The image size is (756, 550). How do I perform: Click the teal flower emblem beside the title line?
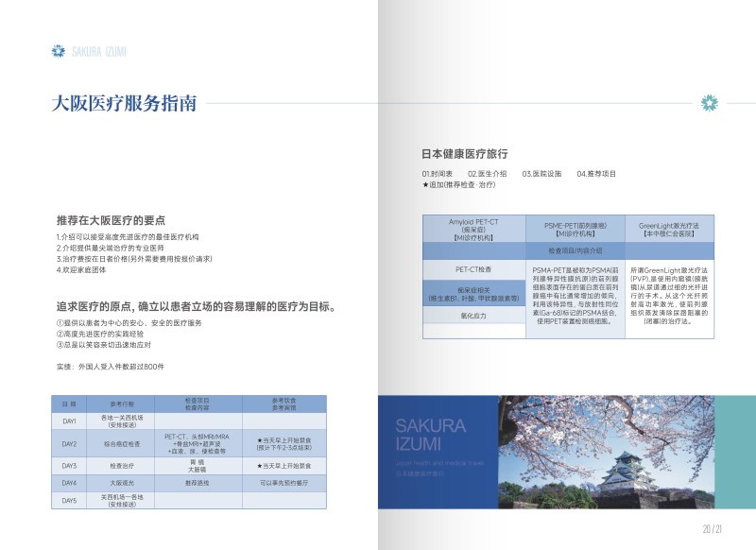tap(709, 102)
